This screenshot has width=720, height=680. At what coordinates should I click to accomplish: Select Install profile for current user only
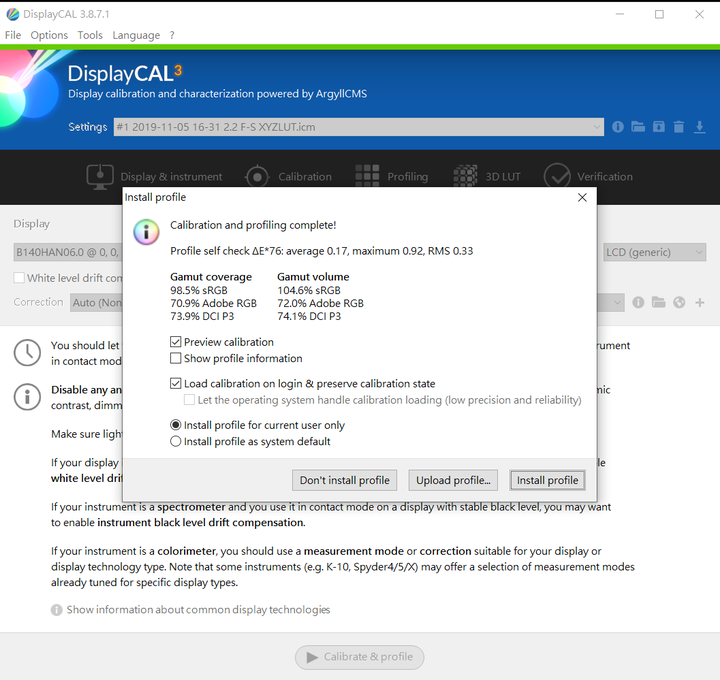click(x=175, y=425)
